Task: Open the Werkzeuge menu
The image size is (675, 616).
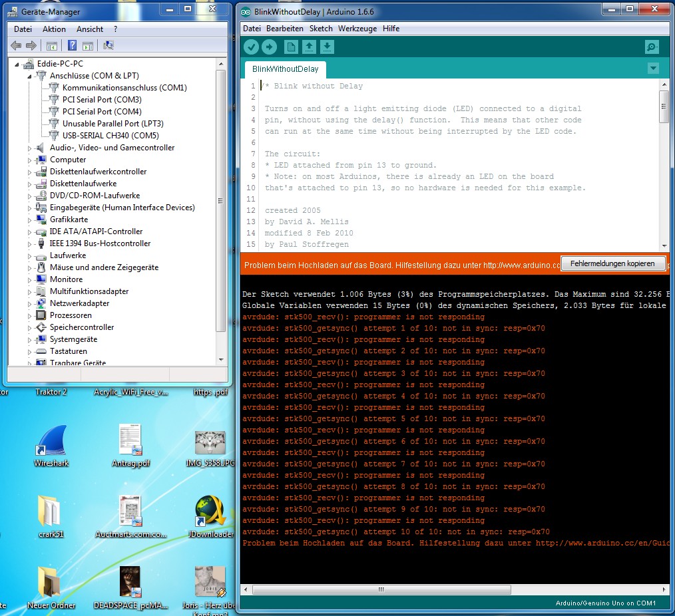Action: [357, 29]
